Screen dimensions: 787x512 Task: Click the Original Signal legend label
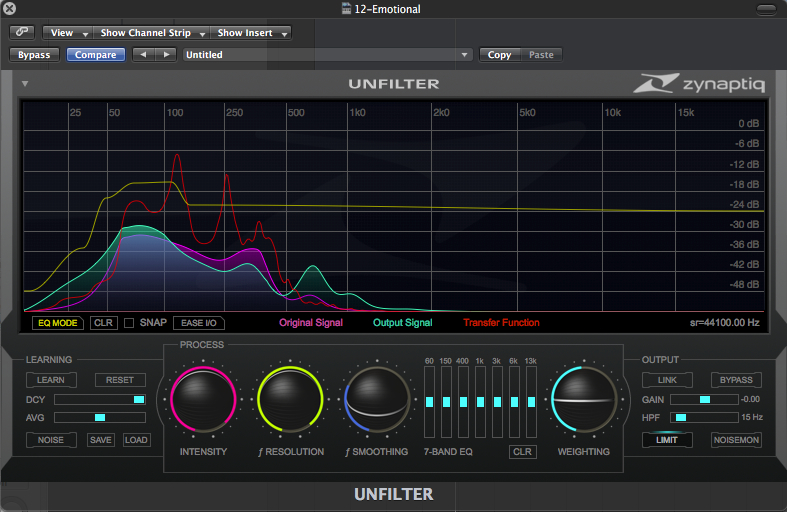(x=311, y=323)
